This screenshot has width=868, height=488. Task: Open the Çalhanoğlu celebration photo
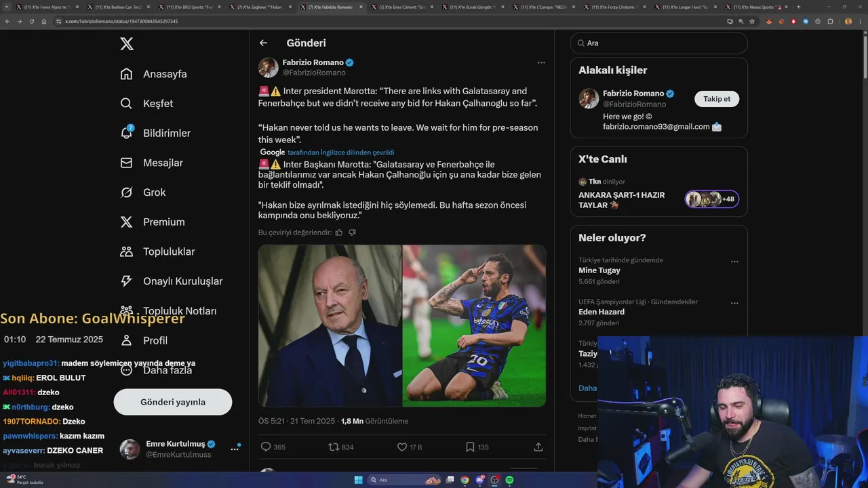click(475, 325)
